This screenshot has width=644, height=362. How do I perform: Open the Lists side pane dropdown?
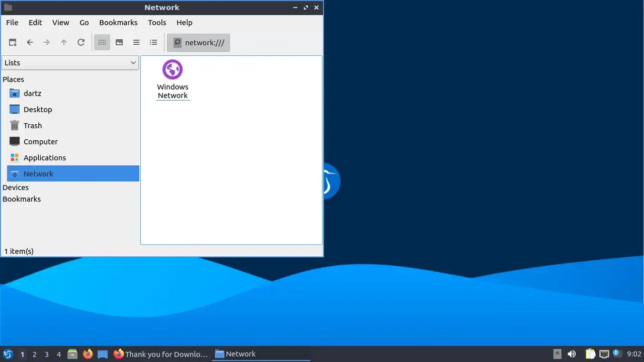pyautogui.click(x=70, y=63)
